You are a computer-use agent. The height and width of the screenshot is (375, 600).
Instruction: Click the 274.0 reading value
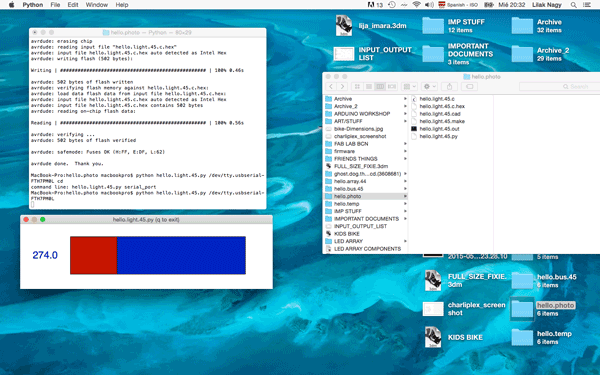pos(45,255)
